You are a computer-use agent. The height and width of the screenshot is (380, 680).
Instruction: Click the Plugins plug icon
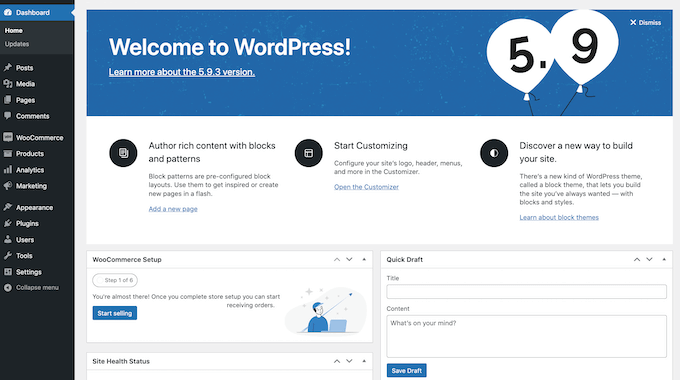(x=7, y=223)
